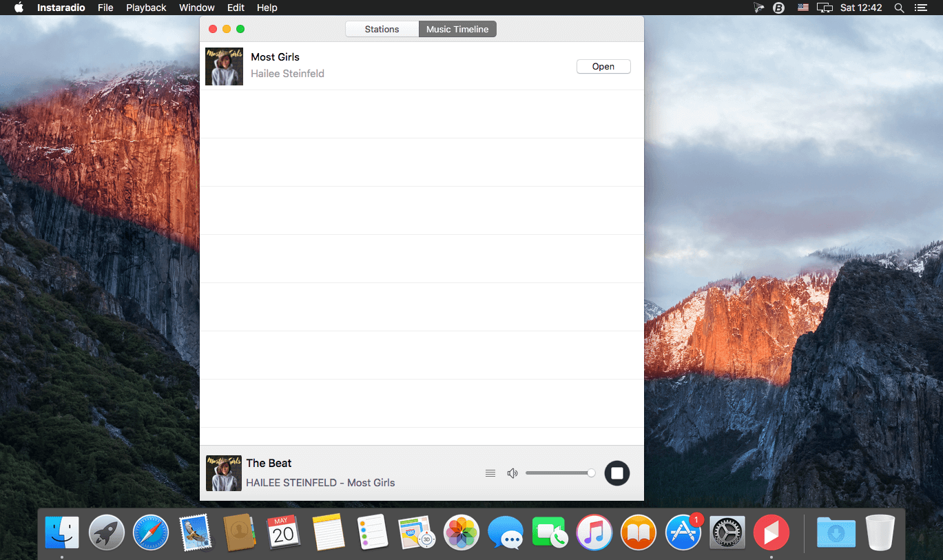Screen dimensions: 943x560
Task: Mute audio using the speaker icon
Action: coord(512,473)
